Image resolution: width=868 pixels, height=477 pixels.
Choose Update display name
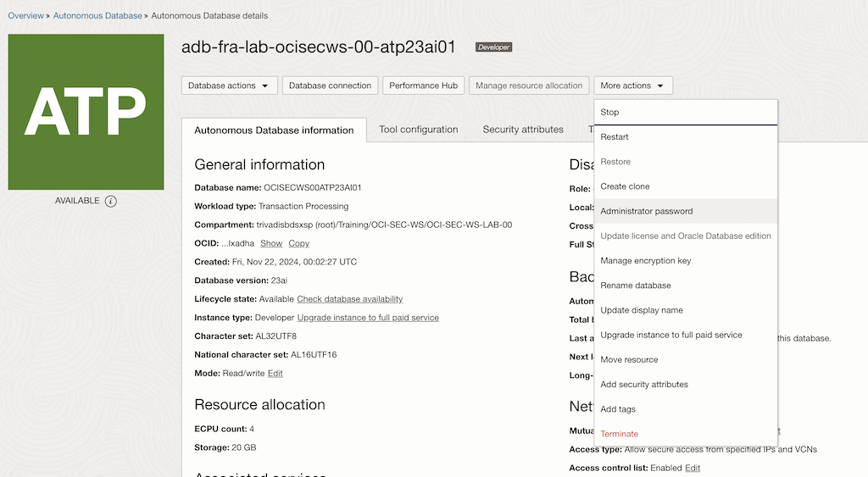click(685, 310)
